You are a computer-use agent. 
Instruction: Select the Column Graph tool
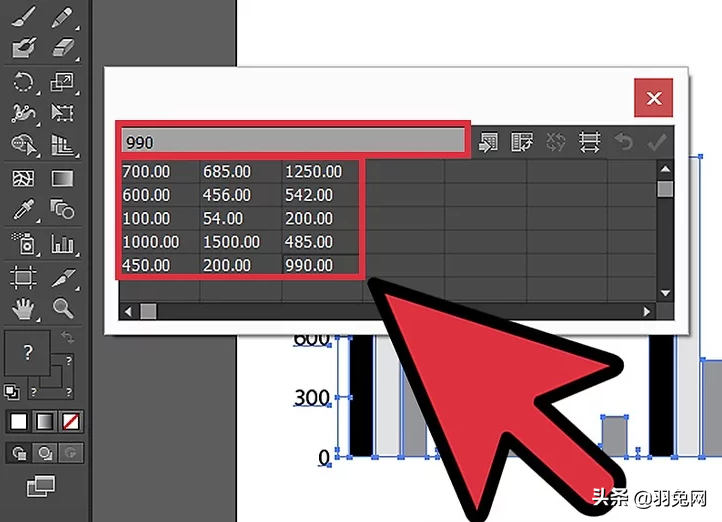(62, 243)
